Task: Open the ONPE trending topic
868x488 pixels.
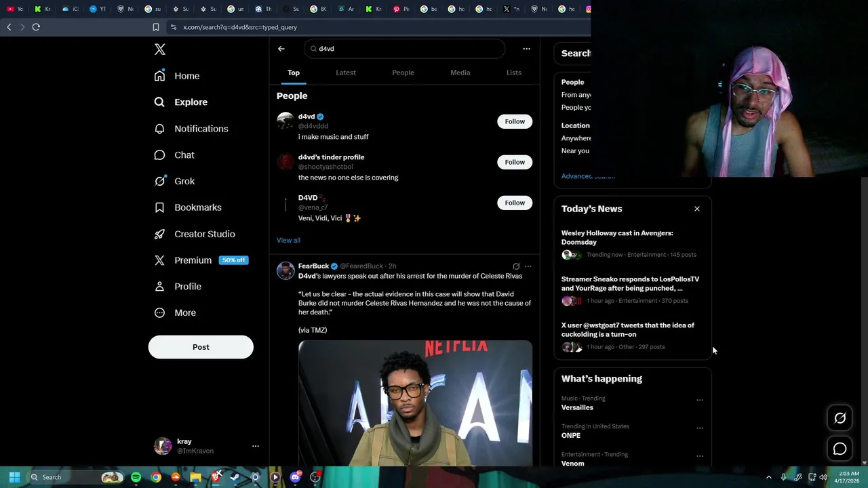Action: click(x=571, y=435)
